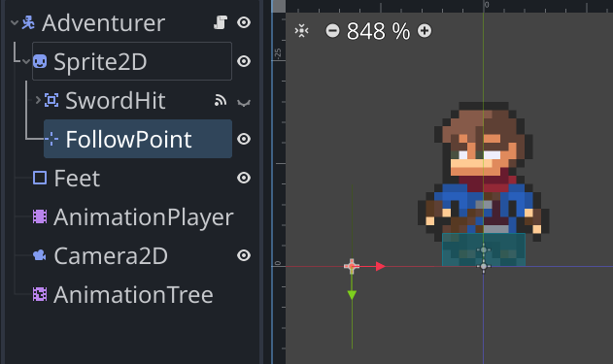Toggle FollowPoint visibility eye
Image resolution: width=613 pixels, height=364 pixels.
pos(244,139)
